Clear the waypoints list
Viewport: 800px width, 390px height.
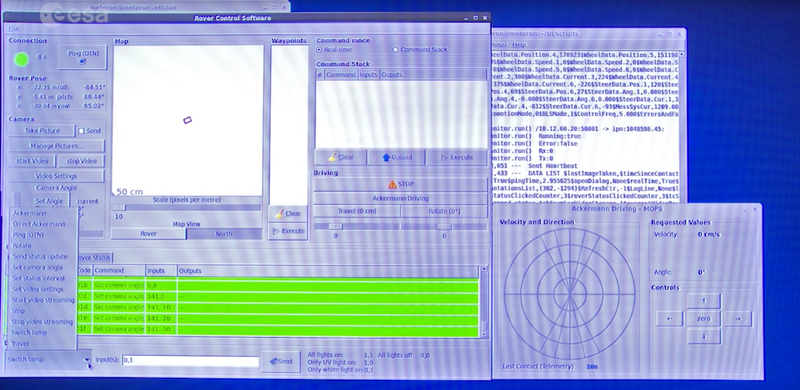pos(288,213)
